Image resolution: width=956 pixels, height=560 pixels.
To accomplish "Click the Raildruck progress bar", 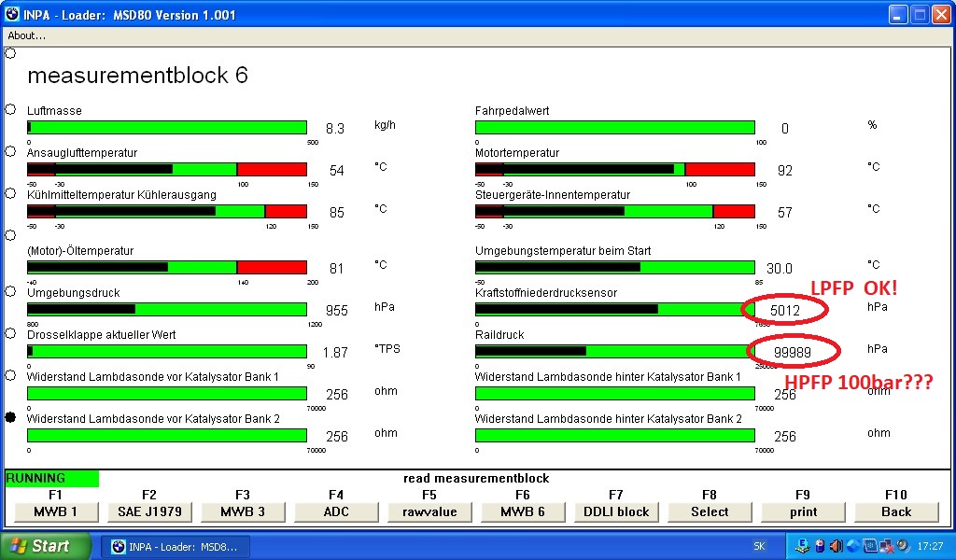I will pos(614,351).
